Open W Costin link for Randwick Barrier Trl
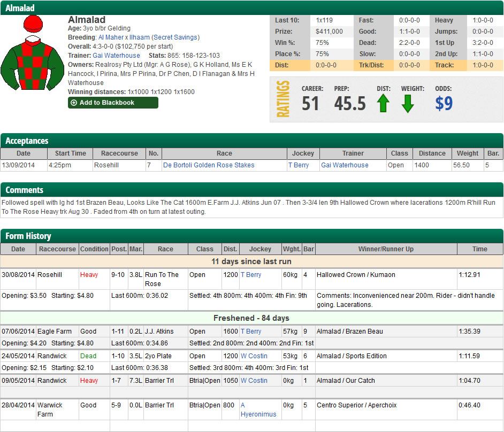This screenshot has width=504, height=432. point(254,381)
